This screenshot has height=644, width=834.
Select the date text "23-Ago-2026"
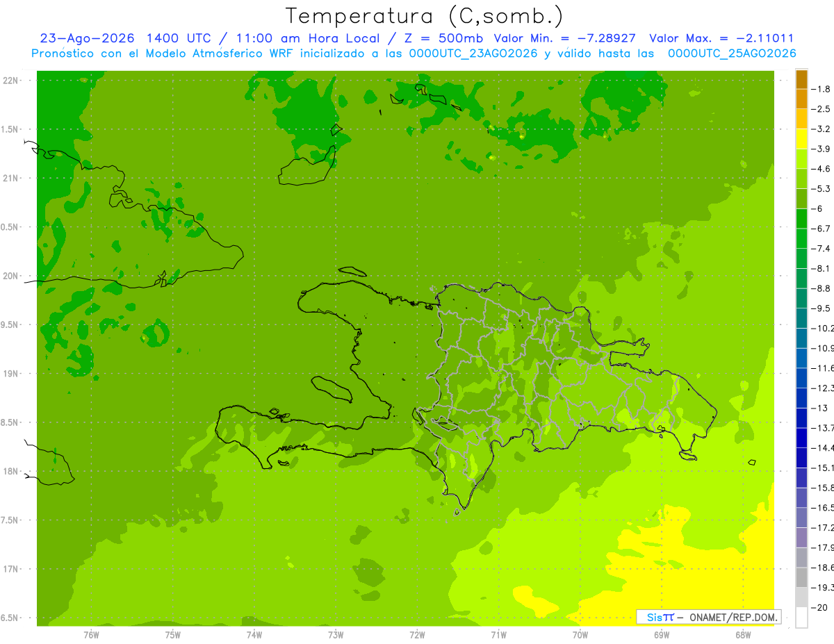point(85,38)
